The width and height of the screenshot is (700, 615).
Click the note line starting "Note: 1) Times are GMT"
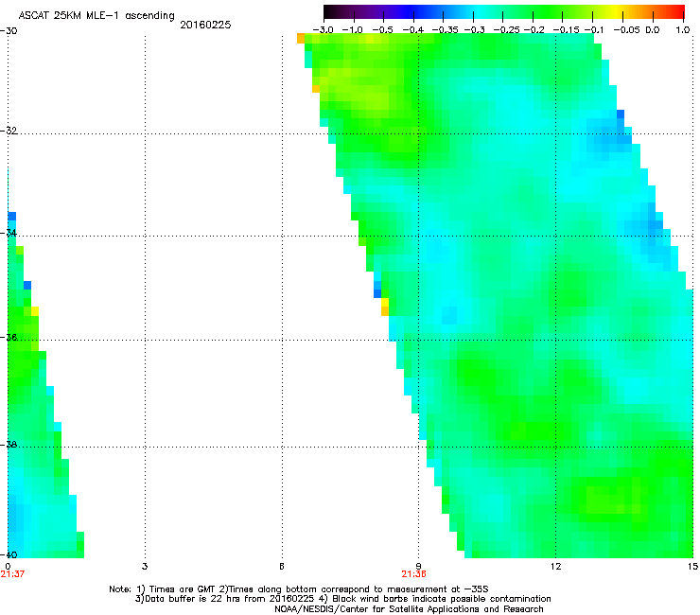tap(299, 589)
